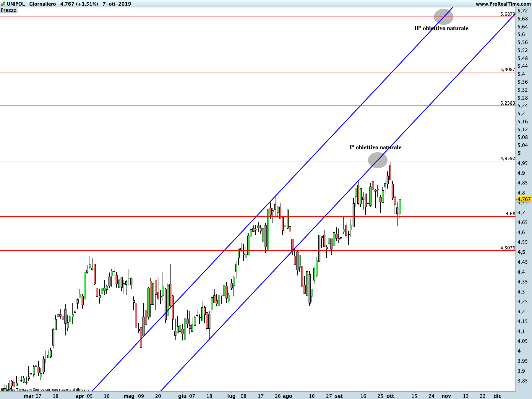532x399 pixels.
Task: Click the 'giu' month label on time axis
Action: click(x=182, y=396)
